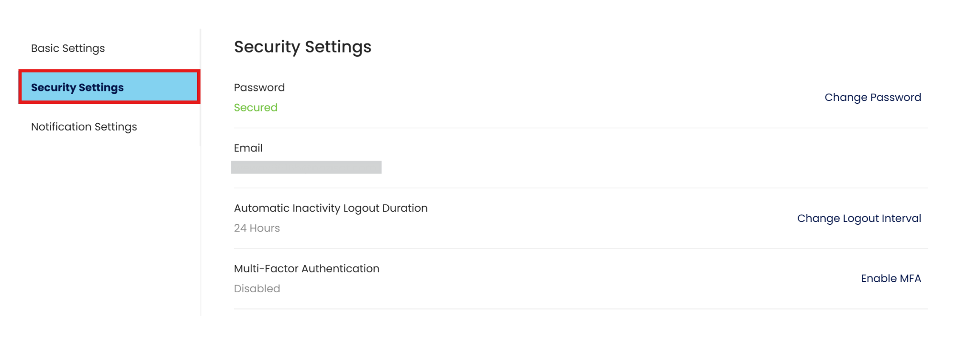Click Enable MFA to turn on MFA
The height and width of the screenshot is (362, 980).
(891, 279)
